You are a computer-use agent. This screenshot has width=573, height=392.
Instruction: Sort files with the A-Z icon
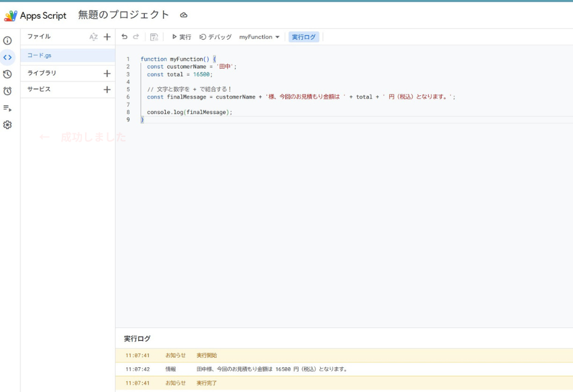point(92,36)
